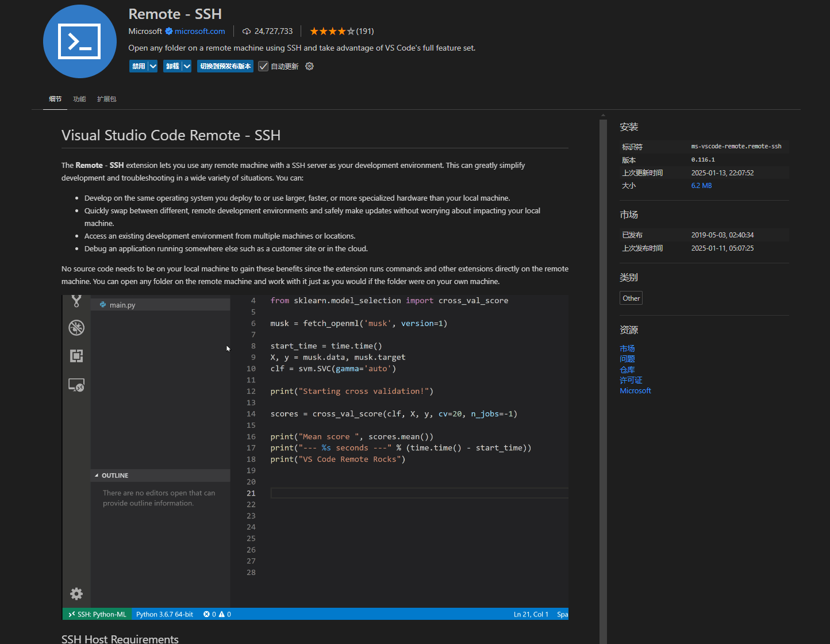
Task: Click the Python file icon beside main.py
Action: pyautogui.click(x=103, y=305)
